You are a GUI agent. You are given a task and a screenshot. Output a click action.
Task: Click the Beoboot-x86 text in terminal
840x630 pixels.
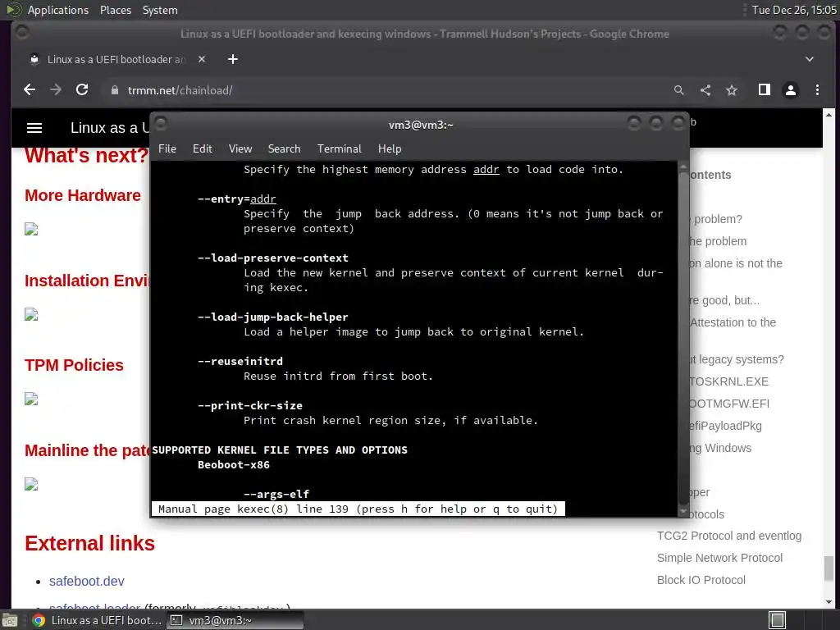pyautogui.click(x=234, y=465)
